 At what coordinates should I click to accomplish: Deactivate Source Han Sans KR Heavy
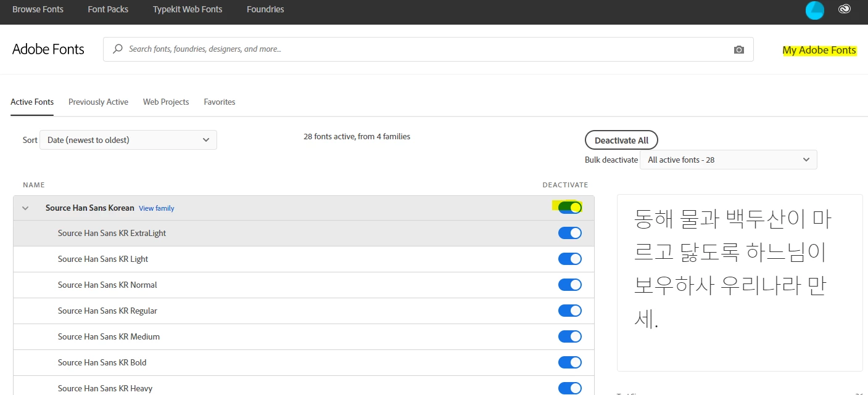coord(570,388)
